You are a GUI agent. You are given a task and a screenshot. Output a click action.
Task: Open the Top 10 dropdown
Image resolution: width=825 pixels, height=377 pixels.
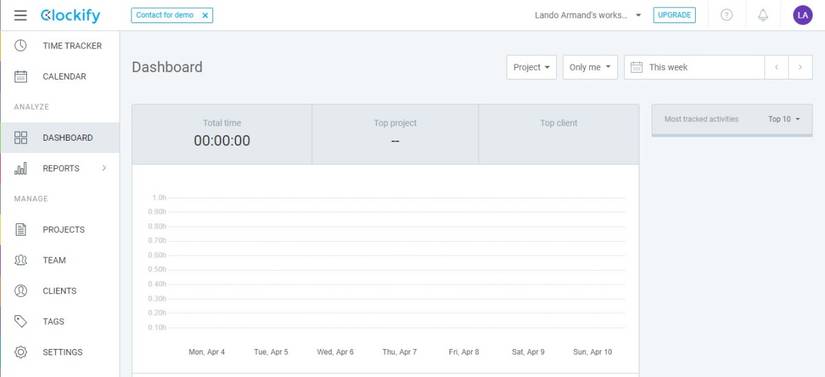(x=783, y=119)
